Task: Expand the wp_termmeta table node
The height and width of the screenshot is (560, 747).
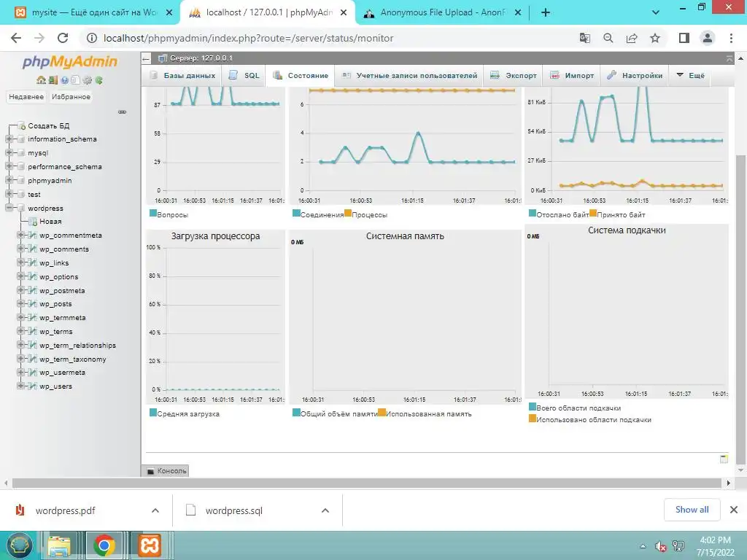Action: (20, 318)
